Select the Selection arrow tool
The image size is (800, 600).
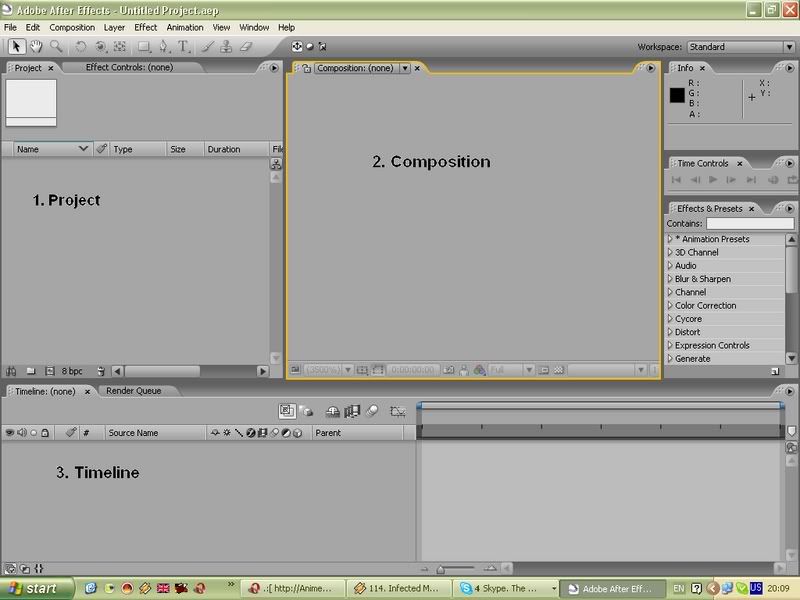pos(16,47)
